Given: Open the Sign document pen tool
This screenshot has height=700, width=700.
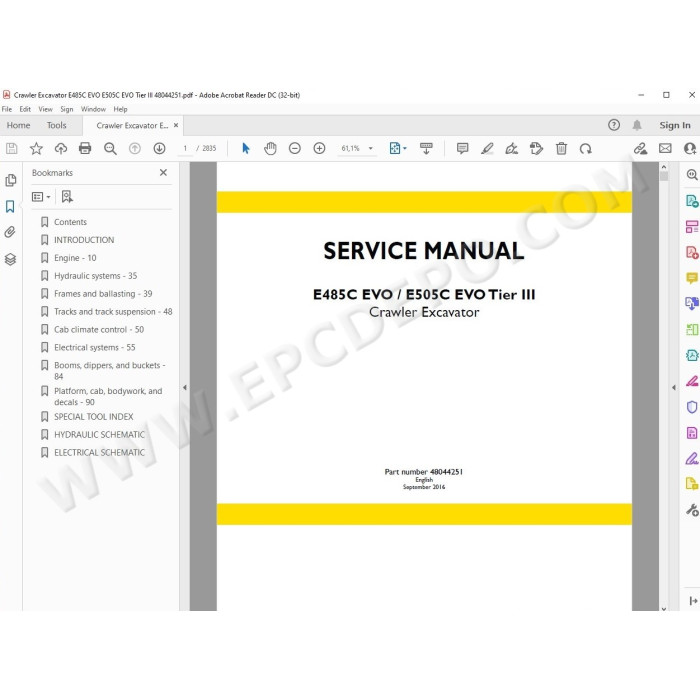Looking at the screenshot, I should 512,148.
